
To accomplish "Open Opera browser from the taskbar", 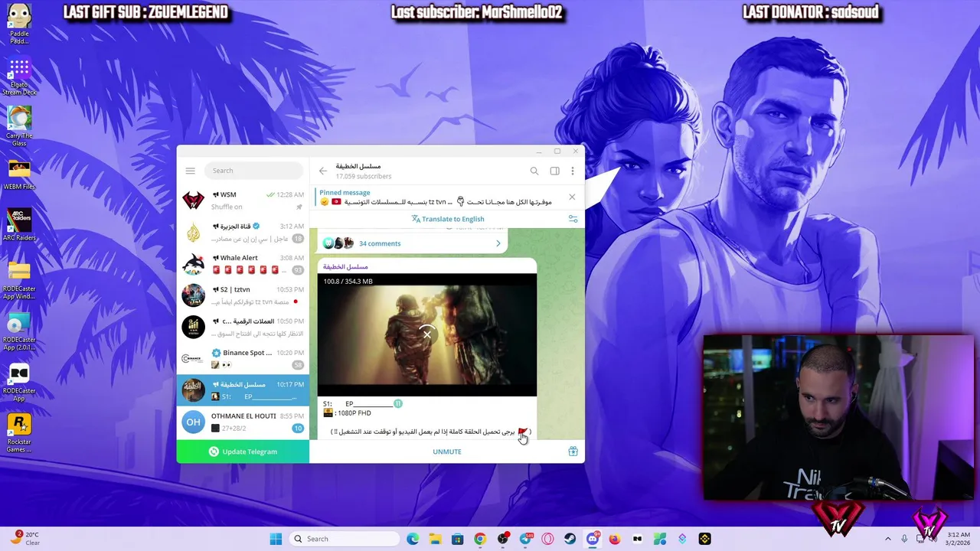I will 547,539.
